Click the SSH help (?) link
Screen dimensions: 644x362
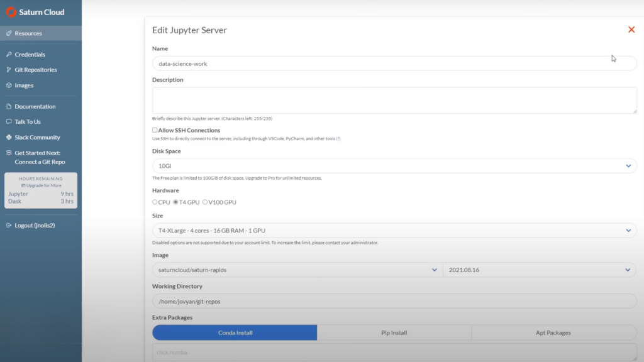pos(338,139)
